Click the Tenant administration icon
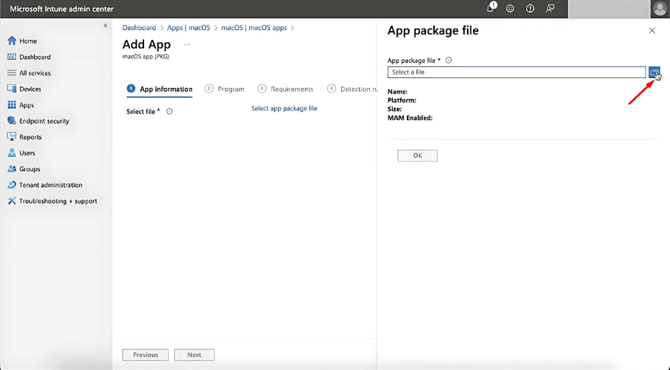This screenshot has width=670, height=370. (12, 185)
